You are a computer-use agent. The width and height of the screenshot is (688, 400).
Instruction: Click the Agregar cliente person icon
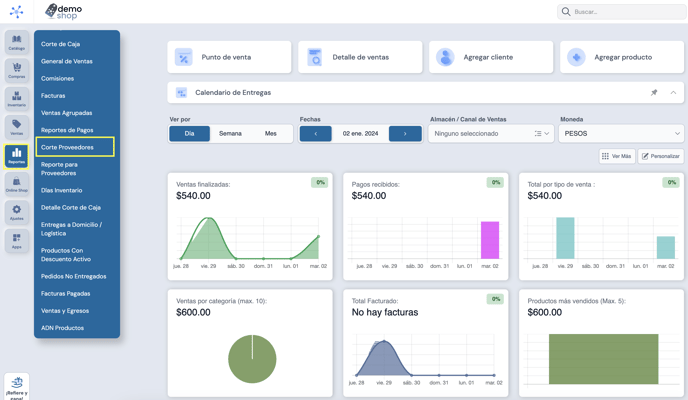[445, 57]
